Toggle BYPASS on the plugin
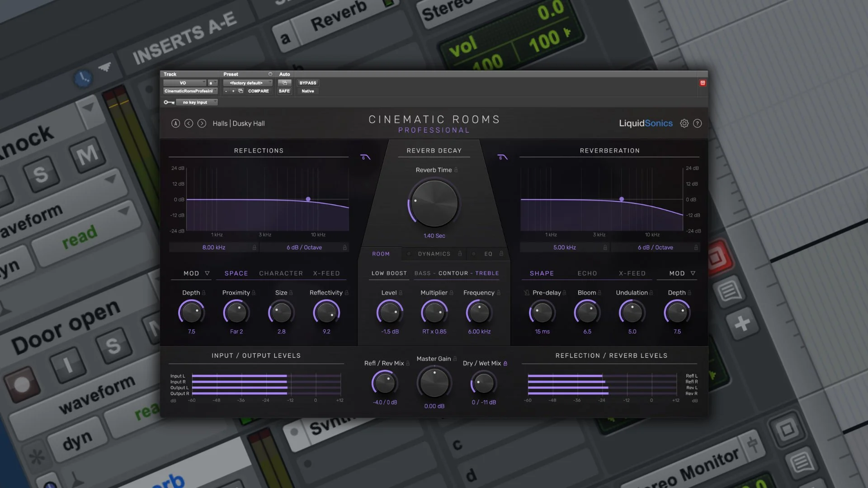Screen dimensions: 868x488 [308, 83]
